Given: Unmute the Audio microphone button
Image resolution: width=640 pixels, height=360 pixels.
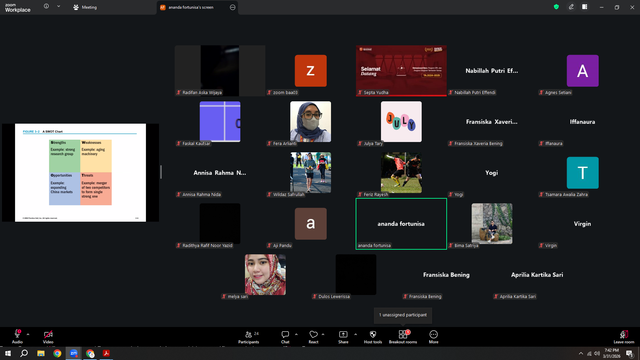Looking at the screenshot, I should (x=17, y=336).
